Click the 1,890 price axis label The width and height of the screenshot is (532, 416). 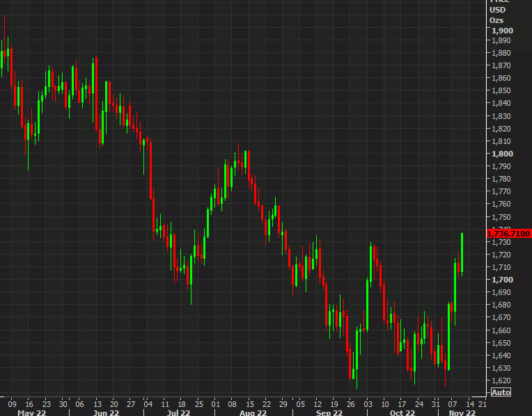(x=501, y=40)
